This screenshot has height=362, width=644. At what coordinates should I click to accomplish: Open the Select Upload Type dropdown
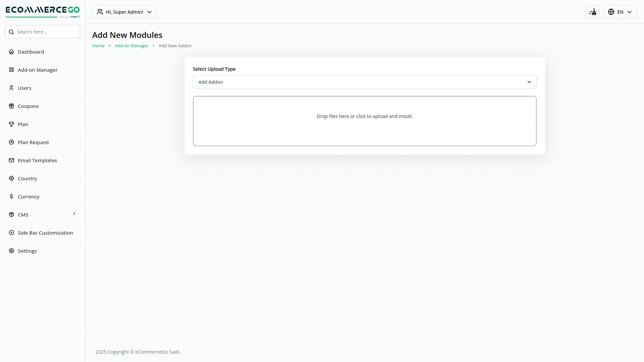click(x=364, y=82)
